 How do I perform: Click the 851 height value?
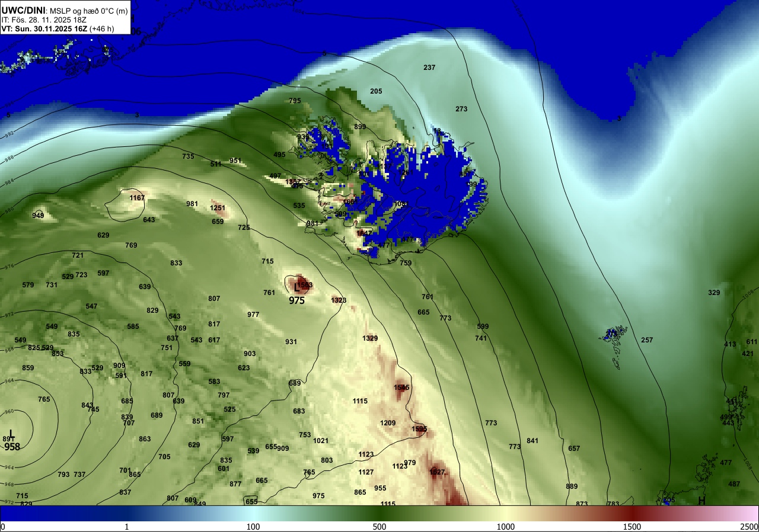(x=198, y=421)
